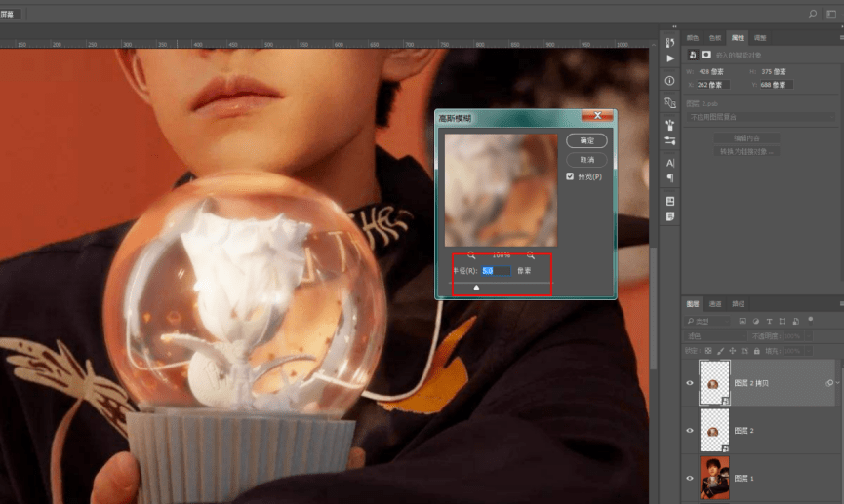Open the Info panel icon
844x504 pixels.
[670, 81]
